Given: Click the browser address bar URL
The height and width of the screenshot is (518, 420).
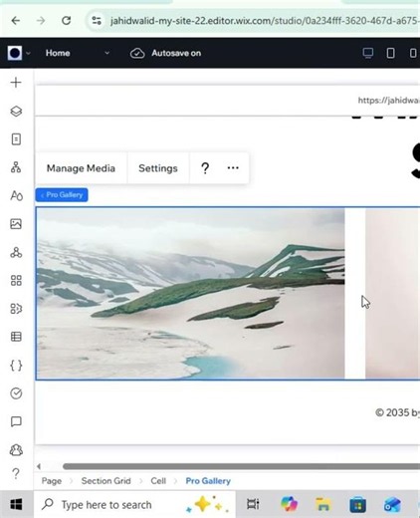Looking at the screenshot, I should [x=265, y=21].
